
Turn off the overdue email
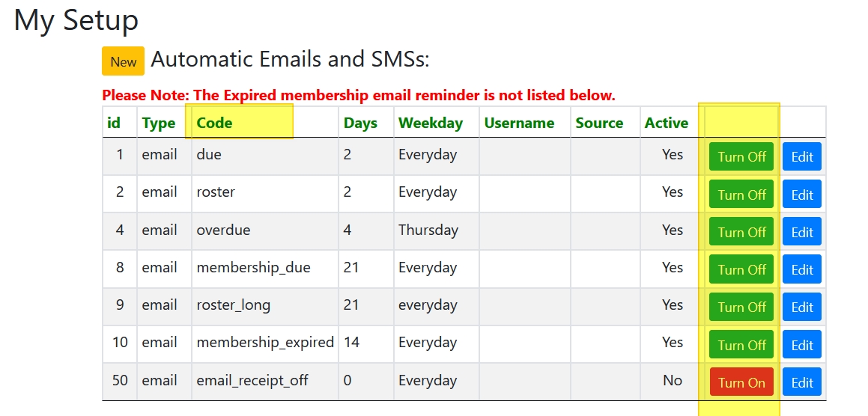pyautogui.click(x=741, y=232)
